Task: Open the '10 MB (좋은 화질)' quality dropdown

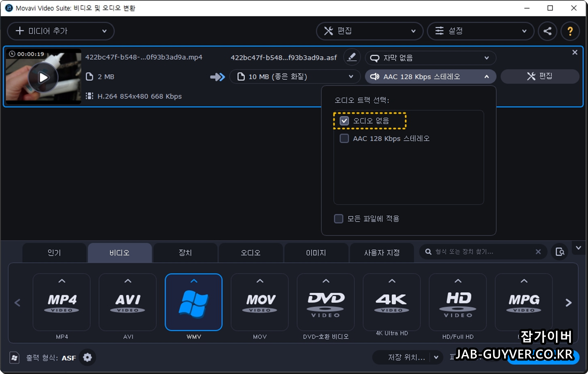Action: pyautogui.click(x=295, y=77)
